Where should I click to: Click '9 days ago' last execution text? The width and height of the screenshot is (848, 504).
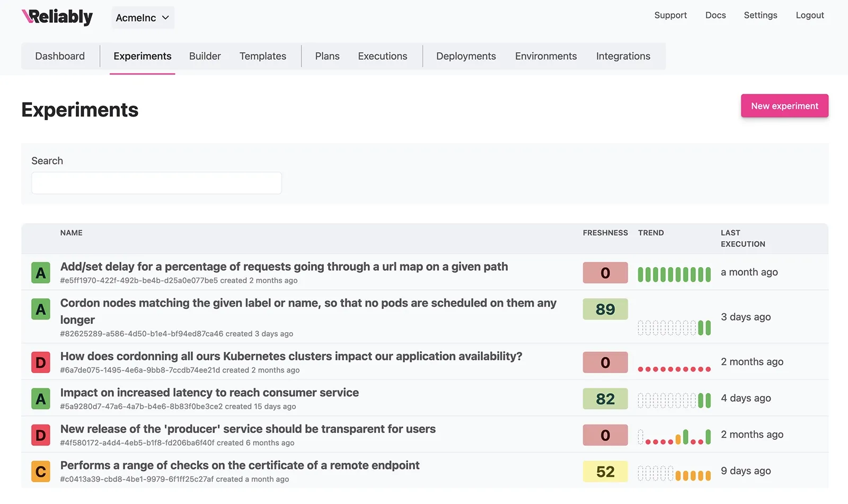[746, 471]
